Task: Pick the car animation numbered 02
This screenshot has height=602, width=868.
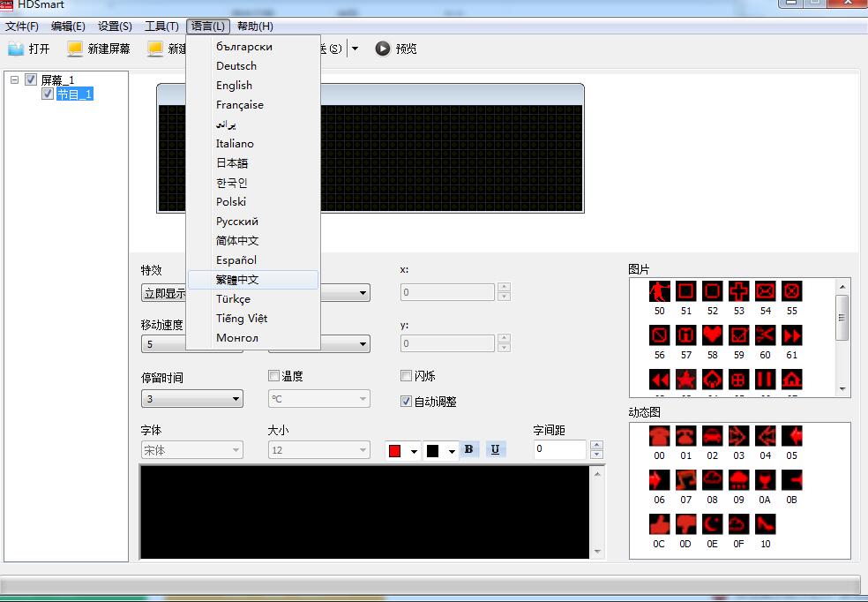Action: tap(712, 436)
